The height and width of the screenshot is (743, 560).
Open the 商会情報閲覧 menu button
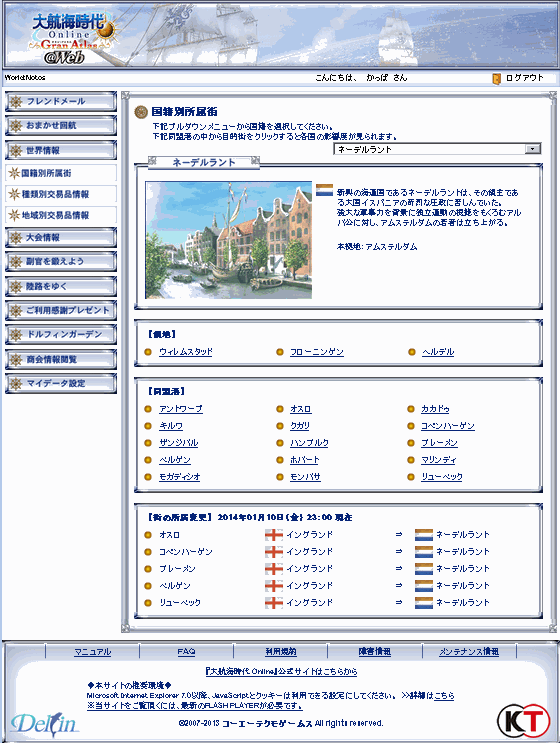(61, 359)
